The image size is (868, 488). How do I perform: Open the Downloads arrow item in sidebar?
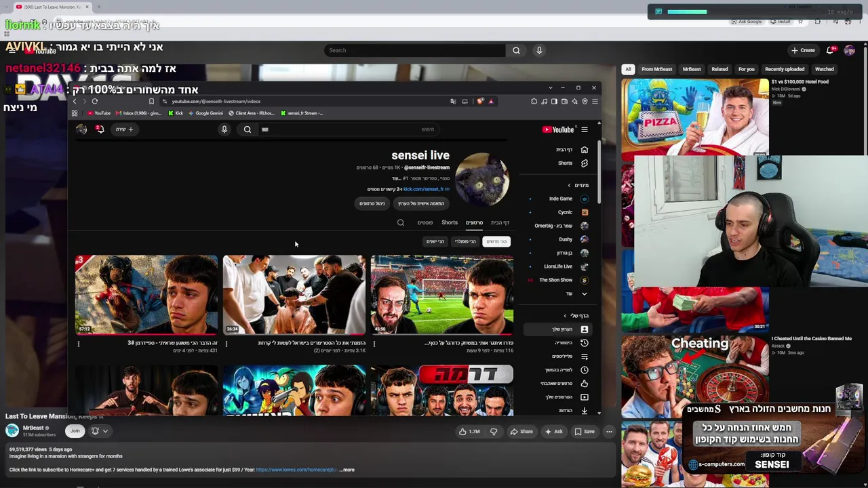pos(585,411)
